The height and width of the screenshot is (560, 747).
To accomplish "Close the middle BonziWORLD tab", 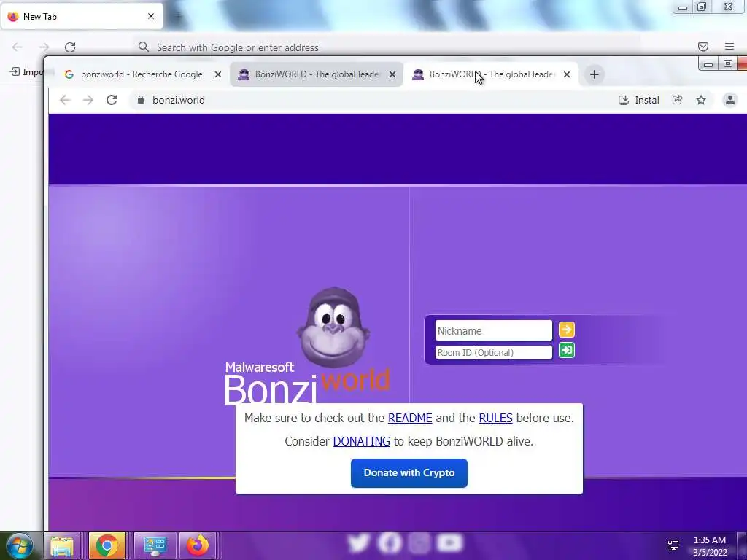I will [392, 74].
